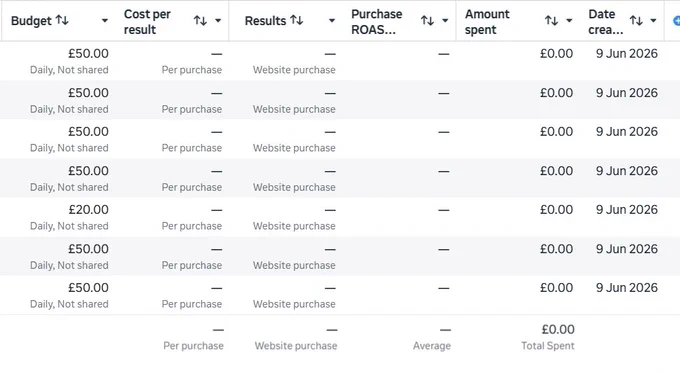
Task: Open the Results column dropdown caret
Action: pyautogui.click(x=332, y=20)
